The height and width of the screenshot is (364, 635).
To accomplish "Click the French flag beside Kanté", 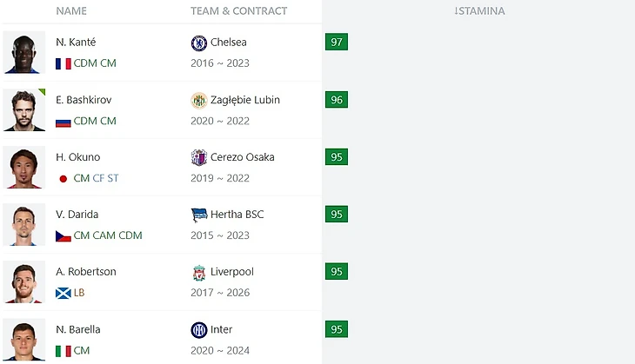I will point(63,63).
